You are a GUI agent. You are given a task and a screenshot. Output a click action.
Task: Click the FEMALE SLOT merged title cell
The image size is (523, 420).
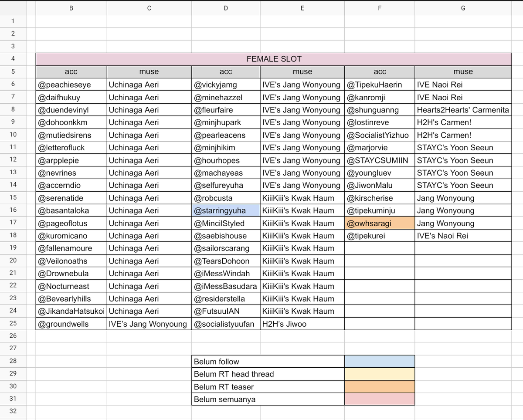[274, 59]
